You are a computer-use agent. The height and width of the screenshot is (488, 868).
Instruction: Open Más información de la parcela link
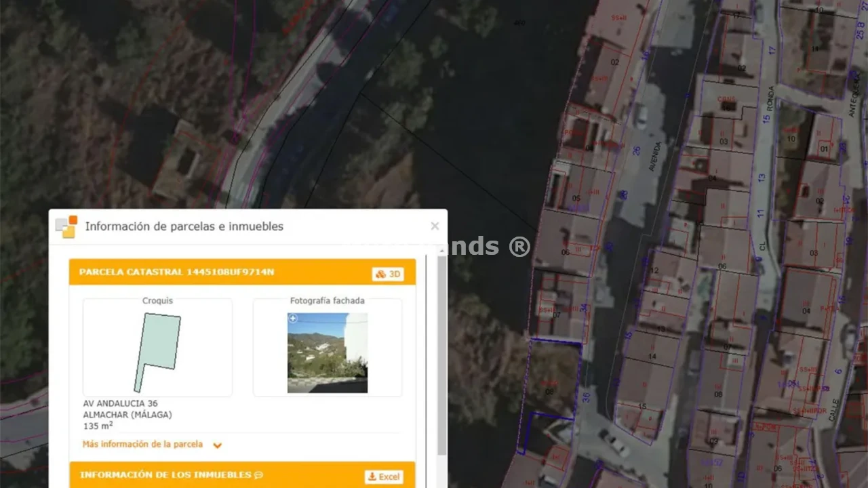click(x=142, y=445)
